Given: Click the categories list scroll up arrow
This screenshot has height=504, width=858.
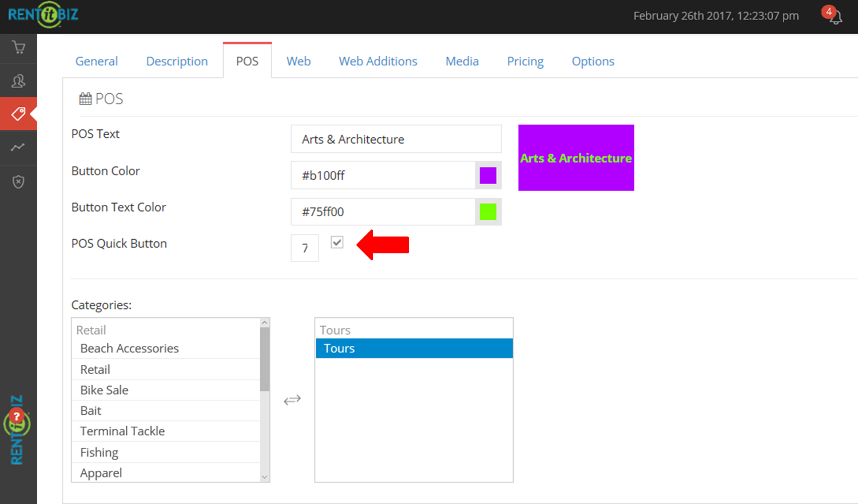Looking at the screenshot, I should pos(264,323).
